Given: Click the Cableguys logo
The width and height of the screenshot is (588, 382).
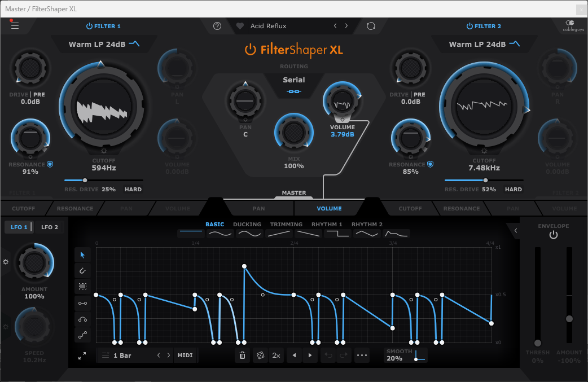Looking at the screenshot, I should point(573,25).
